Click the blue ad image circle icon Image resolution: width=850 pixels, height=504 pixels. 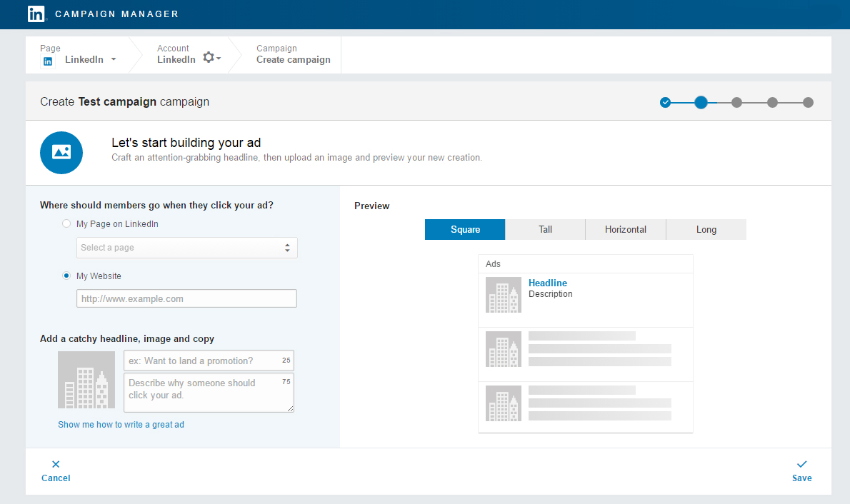click(x=61, y=152)
